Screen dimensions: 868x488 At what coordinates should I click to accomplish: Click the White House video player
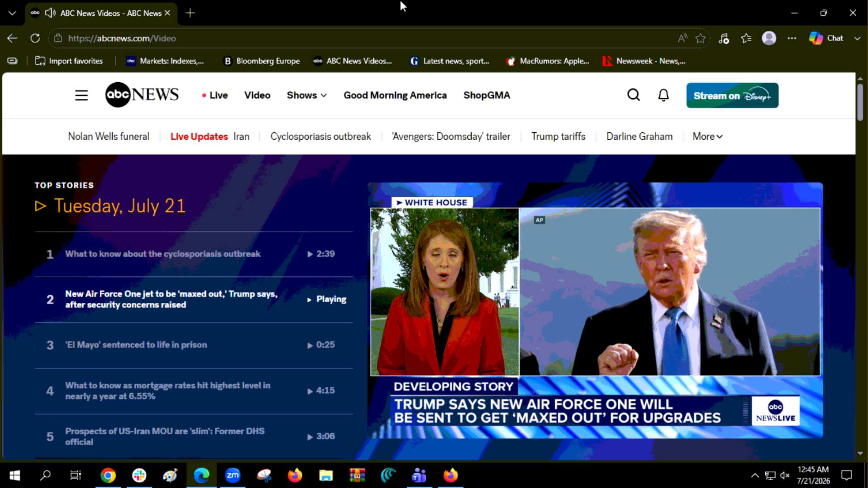595,310
